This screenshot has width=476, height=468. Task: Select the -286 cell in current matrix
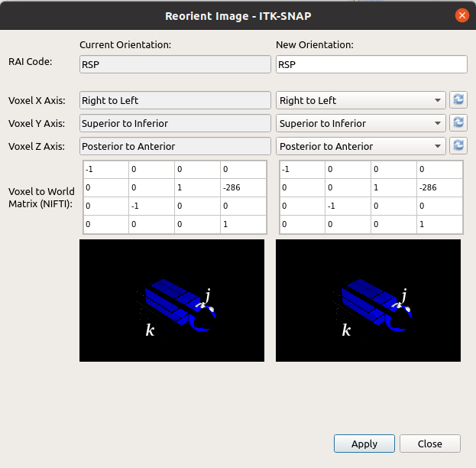pos(242,187)
